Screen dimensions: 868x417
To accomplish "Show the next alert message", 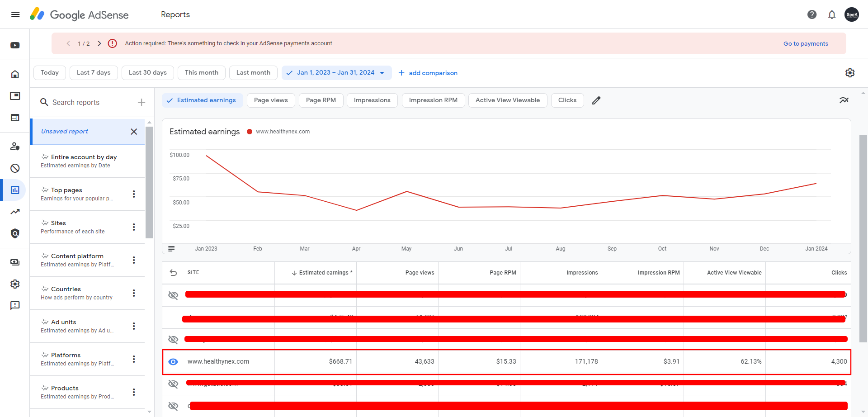I will pos(99,43).
